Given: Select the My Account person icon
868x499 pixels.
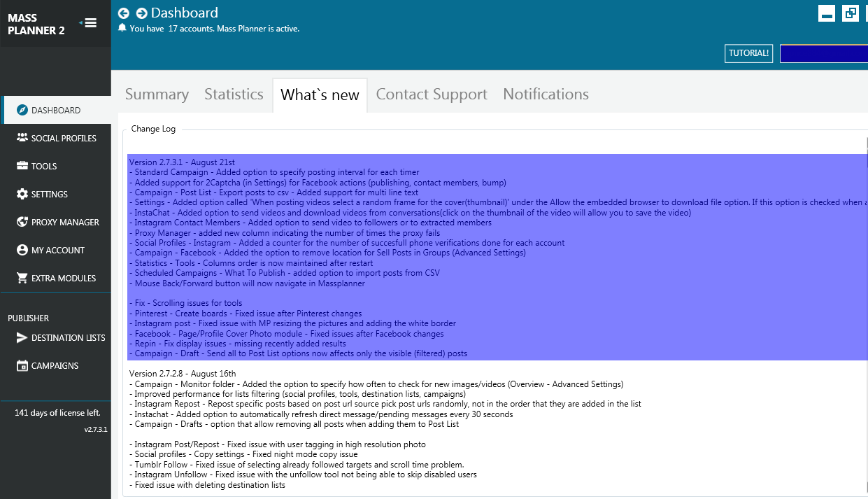Looking at the screenshot, I should pos(22,250).
